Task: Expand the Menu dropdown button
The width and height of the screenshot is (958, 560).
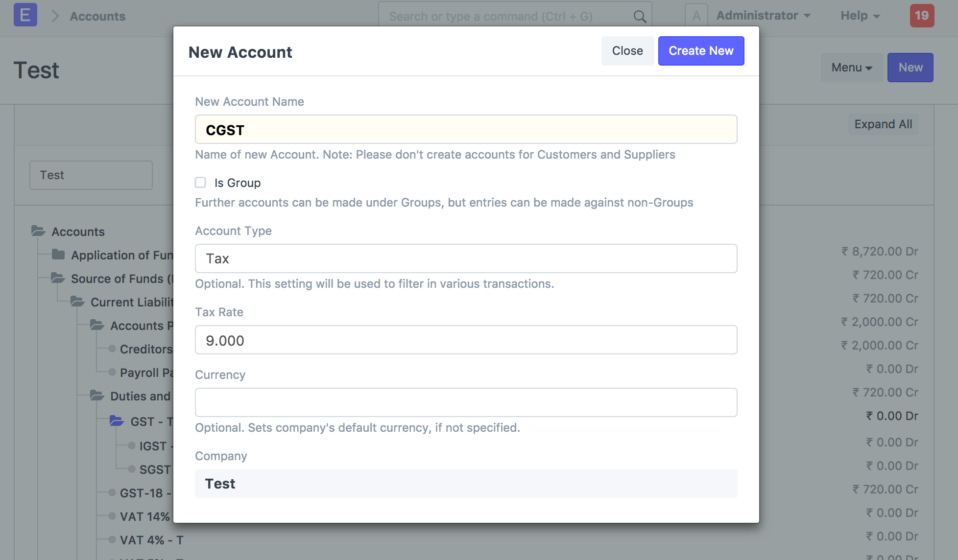Action: pos(851,68)
